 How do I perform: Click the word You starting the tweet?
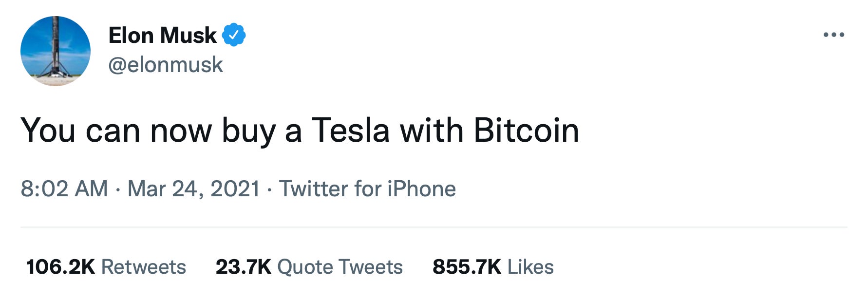point(48,131)
